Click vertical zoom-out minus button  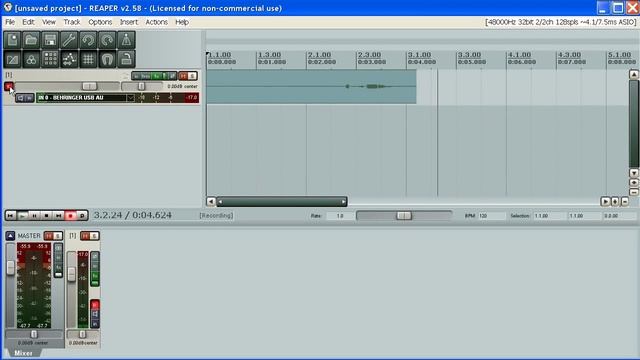pyautogui.click(x=633, y=192)
